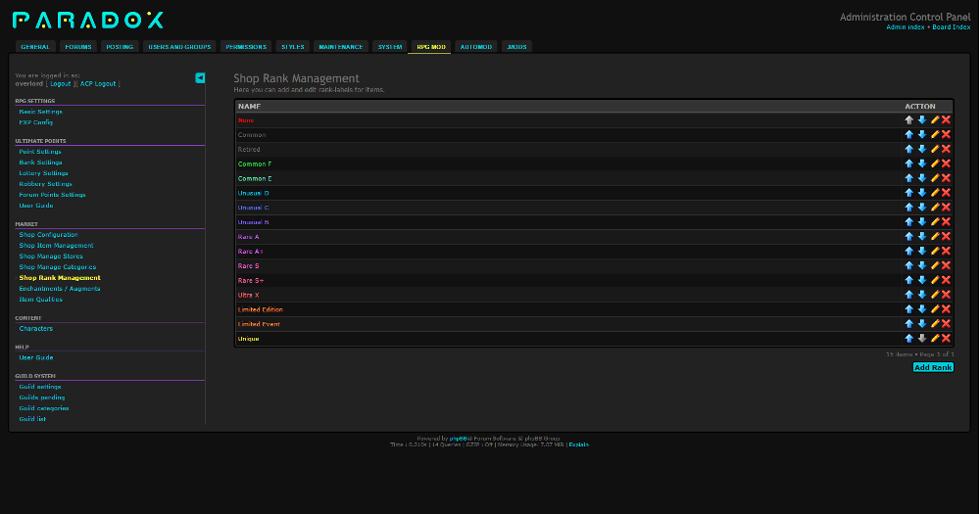
Task: Click the Add Rank button
Action: (933, 367)
